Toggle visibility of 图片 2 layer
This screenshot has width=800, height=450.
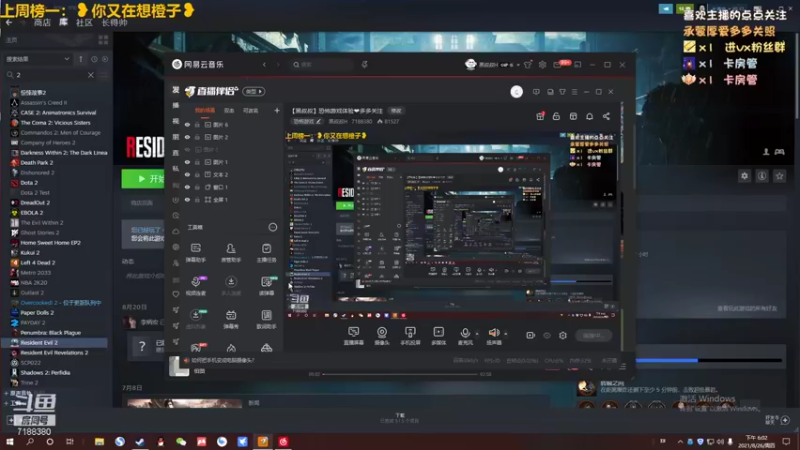187,137
